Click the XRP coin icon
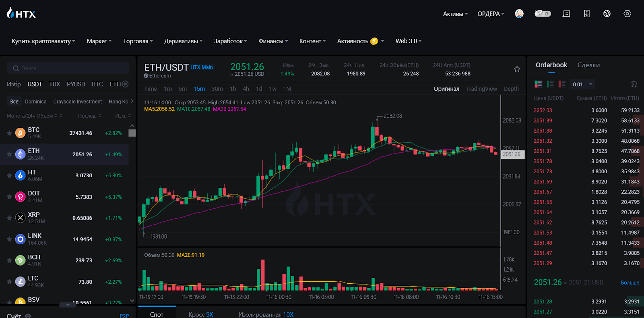 tap(20, 218)
